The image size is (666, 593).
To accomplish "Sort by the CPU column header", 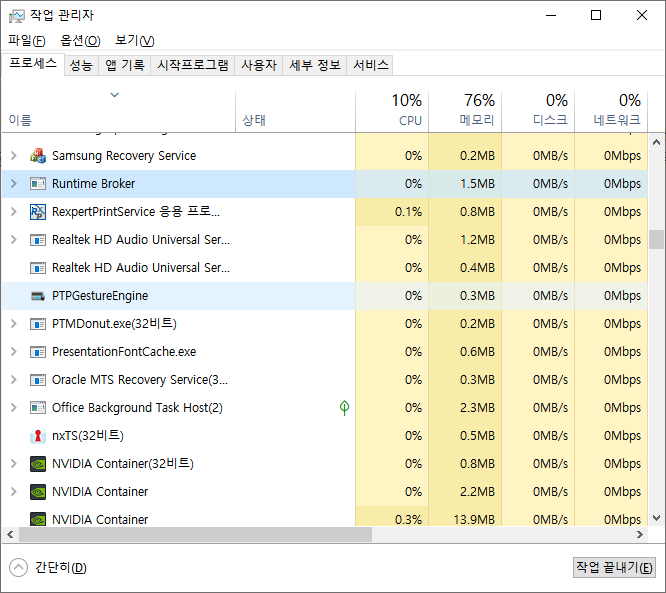I will point(392,111).
